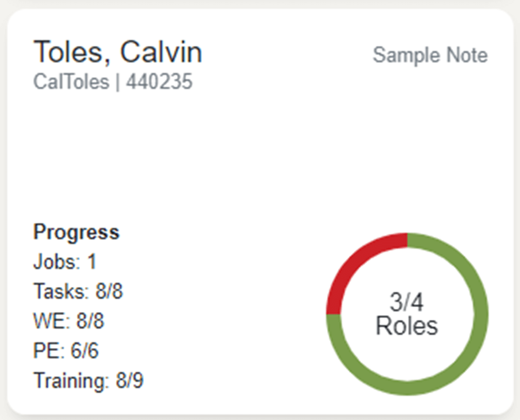Image resolution: width=520 pixels, height=420 pixels.
Task: Click the 8/9 value beside Training
Action: [129, 382]
